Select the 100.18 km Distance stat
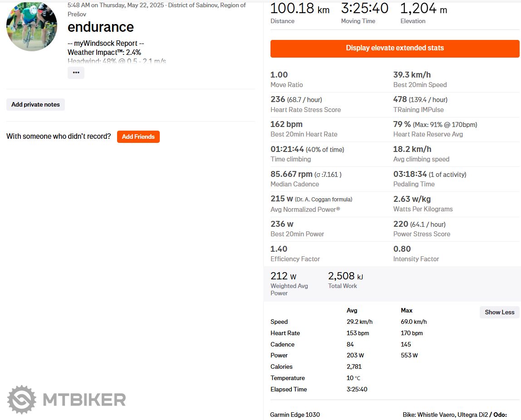Viewport: 521px width, 420px height. [x=300, y=9]
